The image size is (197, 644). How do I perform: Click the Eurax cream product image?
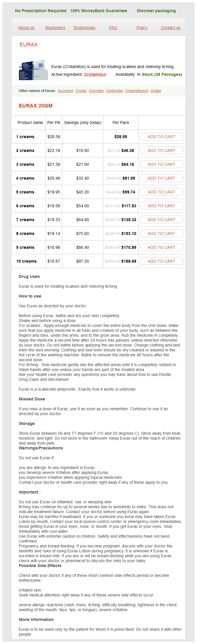[x=33, y=69]
